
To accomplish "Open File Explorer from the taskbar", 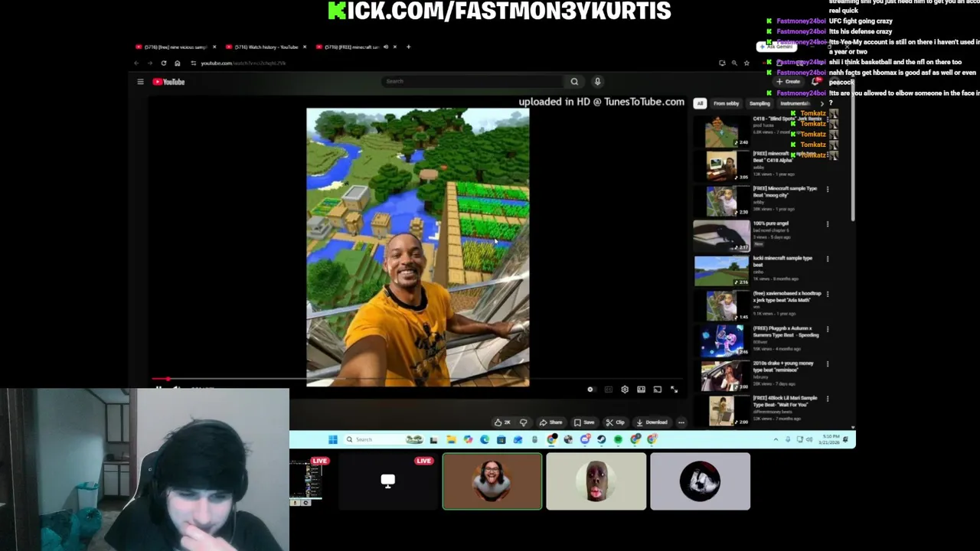I will point(451,439).
